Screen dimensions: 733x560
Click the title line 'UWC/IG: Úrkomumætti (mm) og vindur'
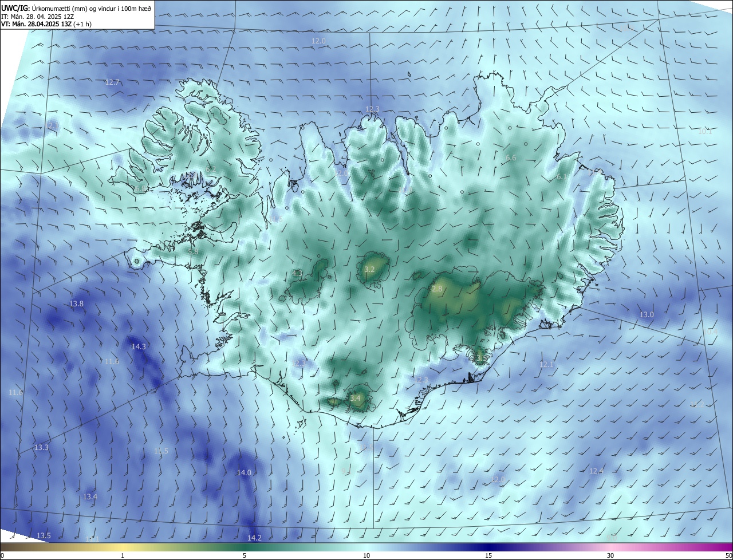pyautogui.click(x=76, y=8)
